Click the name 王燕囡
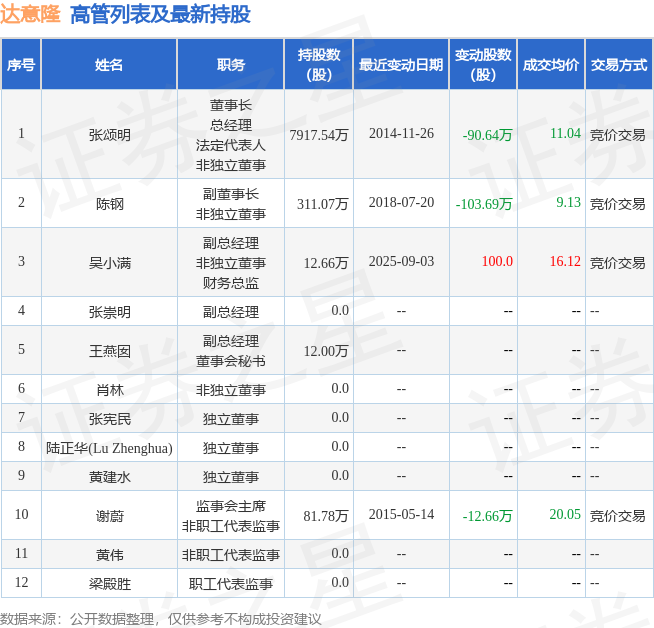The height and width of the screenshot is (628, 654). tap(110, 351)
